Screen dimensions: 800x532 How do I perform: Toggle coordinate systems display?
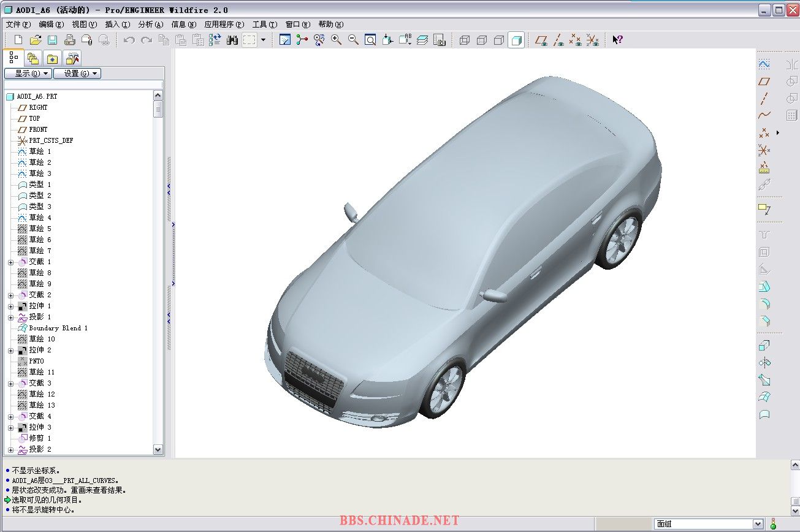point(592,40)
